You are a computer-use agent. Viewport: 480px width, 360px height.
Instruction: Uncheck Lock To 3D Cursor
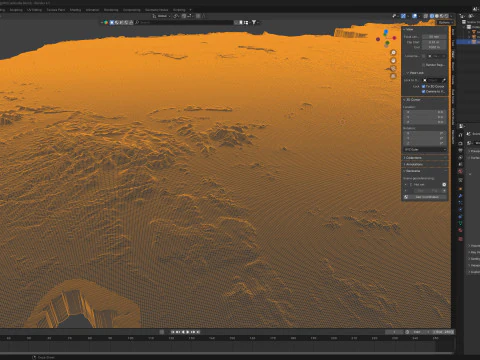pos(424,86)
